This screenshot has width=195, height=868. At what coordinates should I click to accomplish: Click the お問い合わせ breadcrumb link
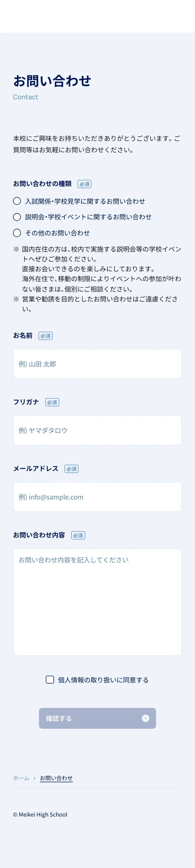pyautogui.click(x=56, y=778)
